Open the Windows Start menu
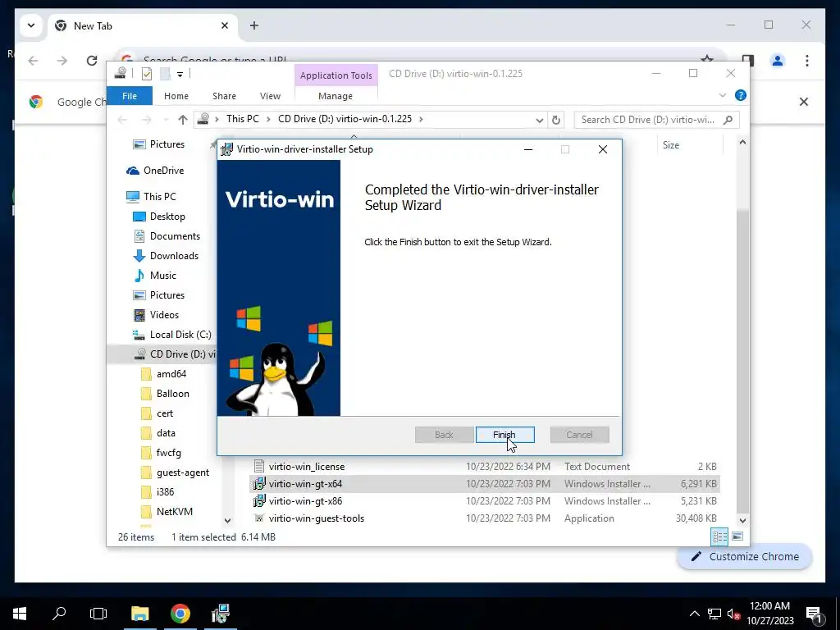 20,614
